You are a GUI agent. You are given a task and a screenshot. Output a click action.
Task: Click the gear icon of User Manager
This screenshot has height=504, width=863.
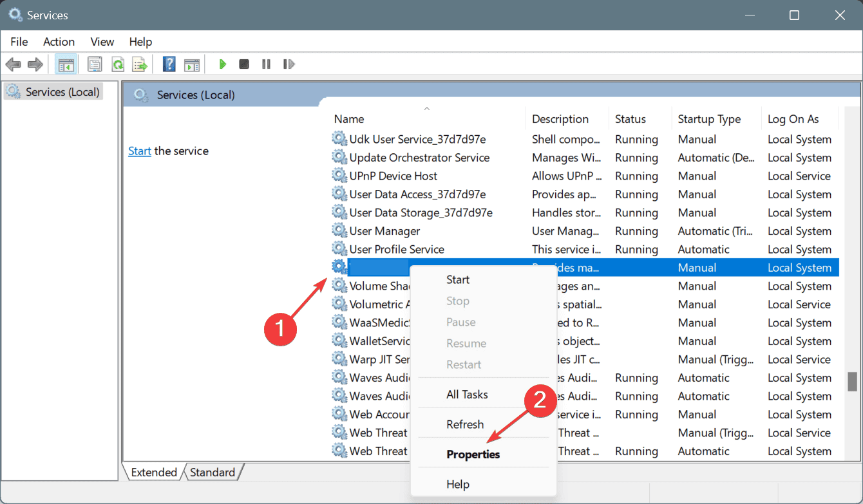(339, 231)
